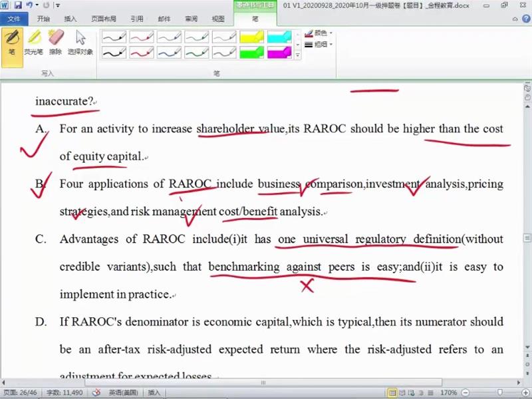532x399 pixels.
Task: Click the Undo arrow in quick access toolbar
Action: [29, 5]
